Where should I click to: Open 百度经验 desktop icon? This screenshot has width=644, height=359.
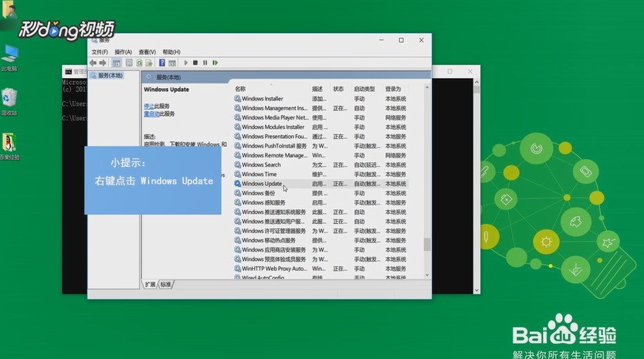(x=9, y=146)
